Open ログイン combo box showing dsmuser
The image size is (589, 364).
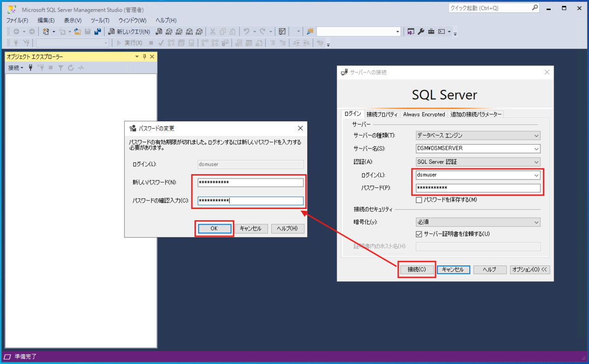click(478, 175)
